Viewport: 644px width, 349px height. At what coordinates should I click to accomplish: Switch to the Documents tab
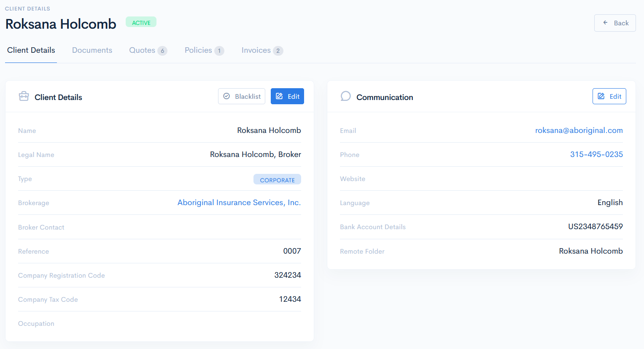point(92,50)
